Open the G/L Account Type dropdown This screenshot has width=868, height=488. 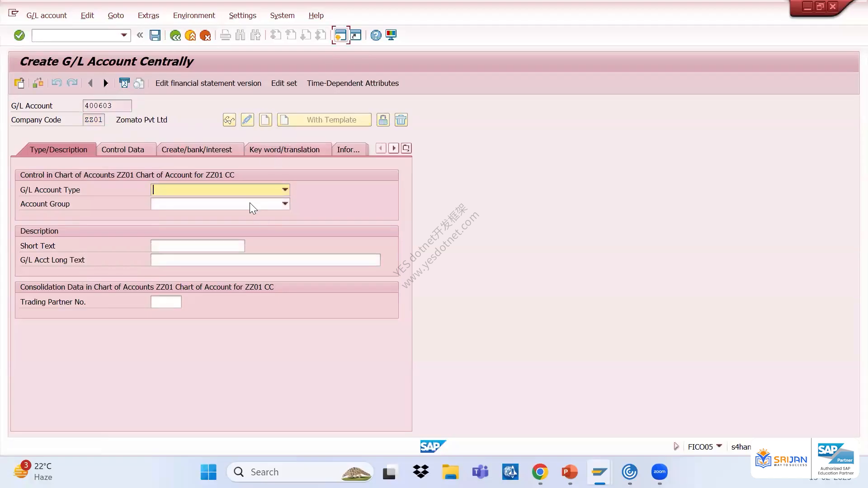tap(285, 190)
